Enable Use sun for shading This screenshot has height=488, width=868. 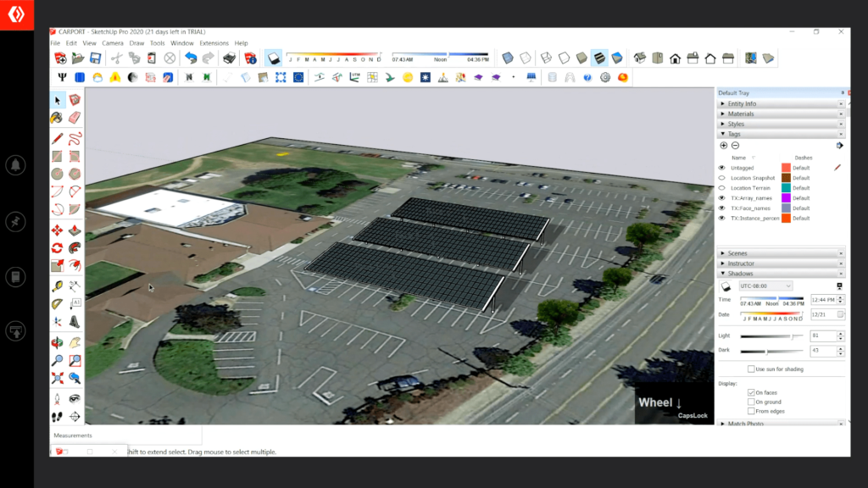752,369
